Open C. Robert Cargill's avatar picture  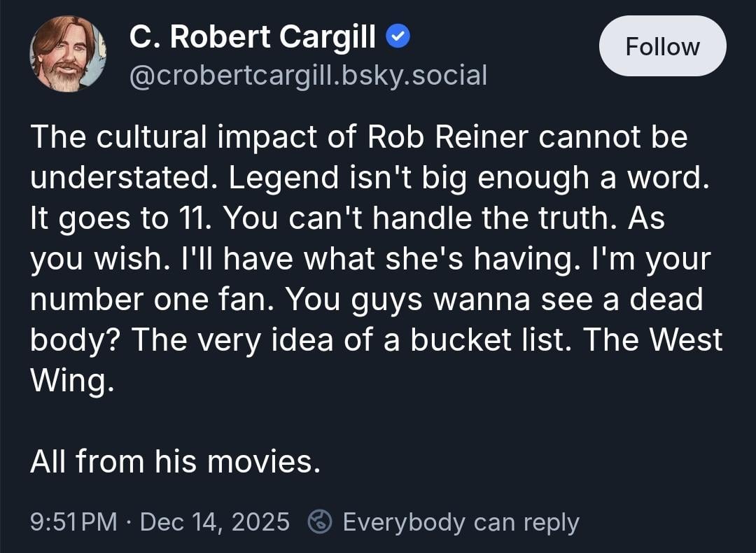click(68, 55)
